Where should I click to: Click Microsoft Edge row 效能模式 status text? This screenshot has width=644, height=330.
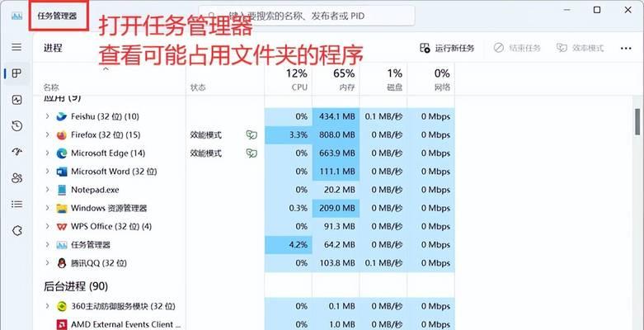click(206, 153)
